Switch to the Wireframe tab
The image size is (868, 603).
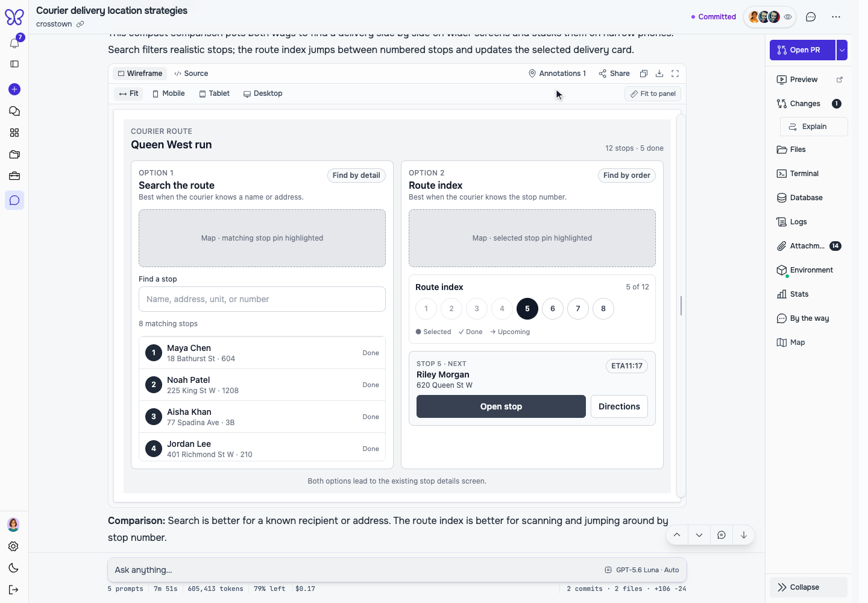coord(140,74)
